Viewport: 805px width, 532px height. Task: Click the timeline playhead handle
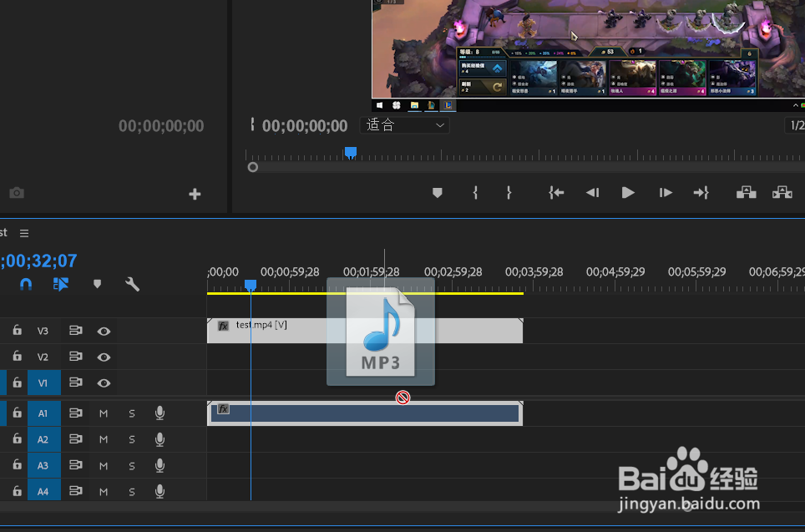pos(251,285)
